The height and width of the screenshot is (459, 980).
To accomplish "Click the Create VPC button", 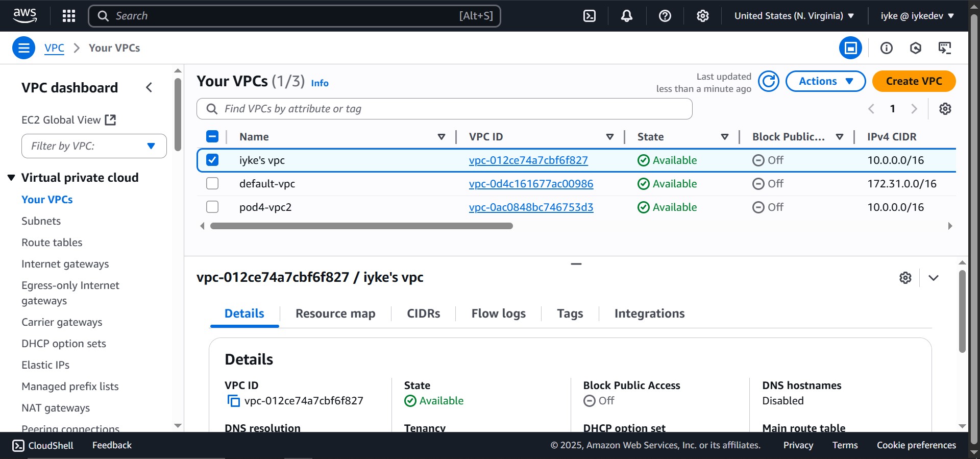I will (914, 81).
